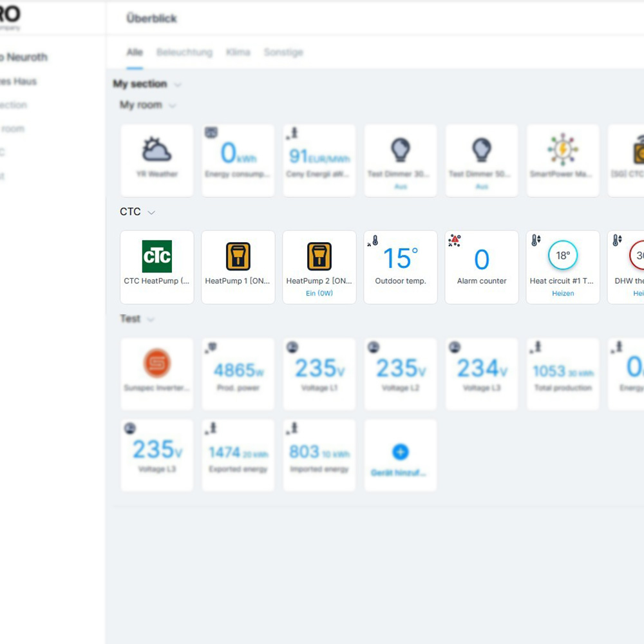Click the Gerät hinzuf... add device link
Image resolution: width=644 pixels, height=644 pixels.
399,473
